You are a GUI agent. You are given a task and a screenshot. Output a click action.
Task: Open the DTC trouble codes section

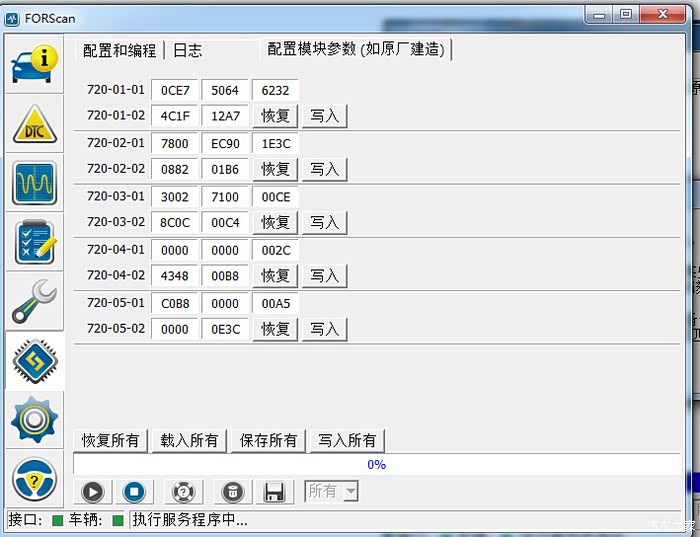tap(34, 124)
